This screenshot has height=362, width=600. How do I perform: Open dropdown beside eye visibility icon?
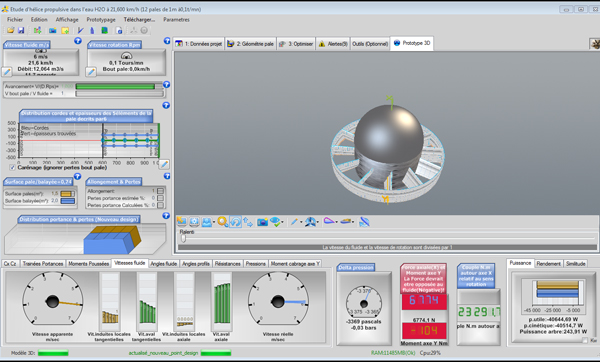(282, 222)
